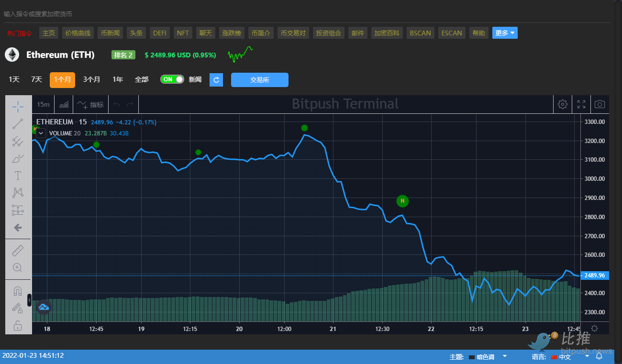Screen dimensions: 622x364
Task: Lock all drawing tools
Action: (x=18, y=326)
